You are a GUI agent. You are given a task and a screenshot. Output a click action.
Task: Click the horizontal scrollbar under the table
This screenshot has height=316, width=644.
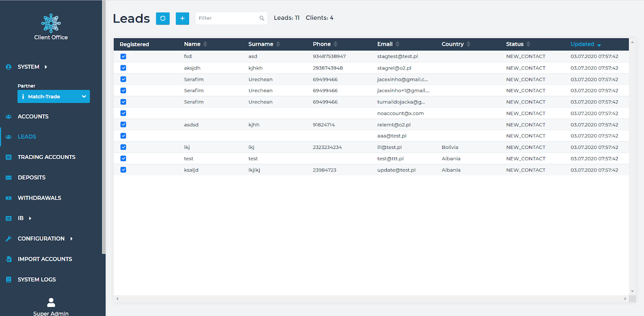point(371,299)
